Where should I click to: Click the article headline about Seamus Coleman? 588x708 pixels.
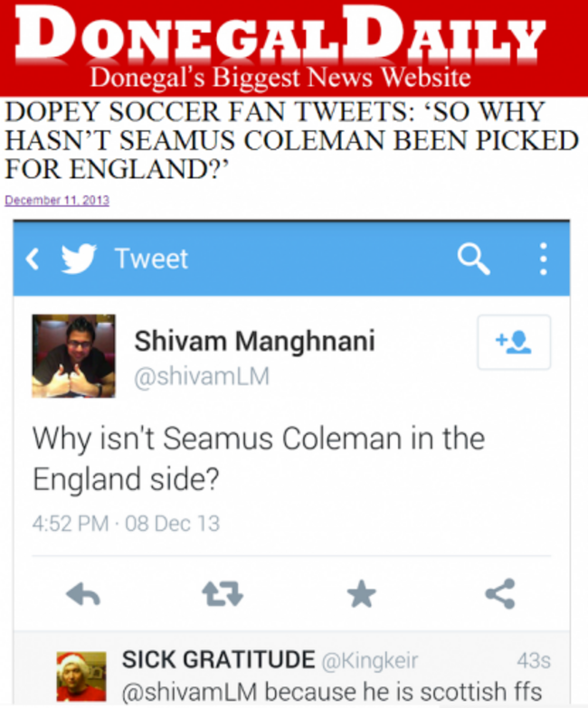(291, 140)
